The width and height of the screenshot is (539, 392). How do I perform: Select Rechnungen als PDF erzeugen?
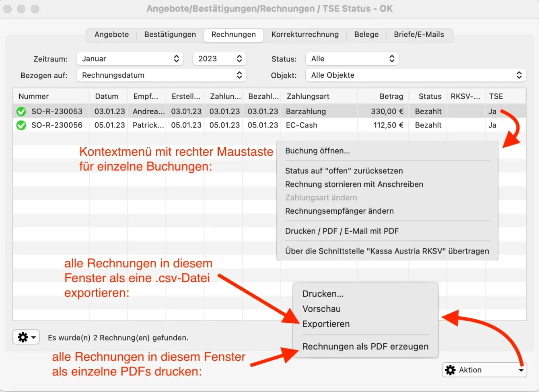tap(365, 347)
